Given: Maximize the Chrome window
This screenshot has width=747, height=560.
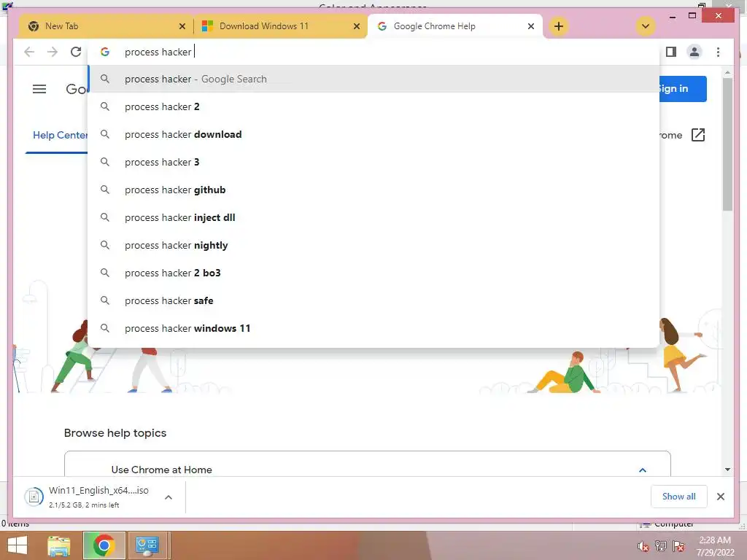Looking at the screenshot, I should (693, 16).
